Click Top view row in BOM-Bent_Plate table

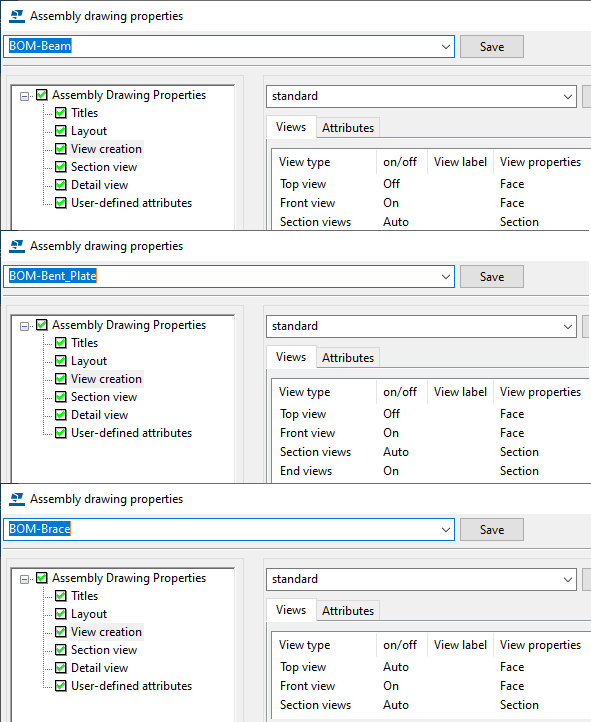(x=431, y=413)
